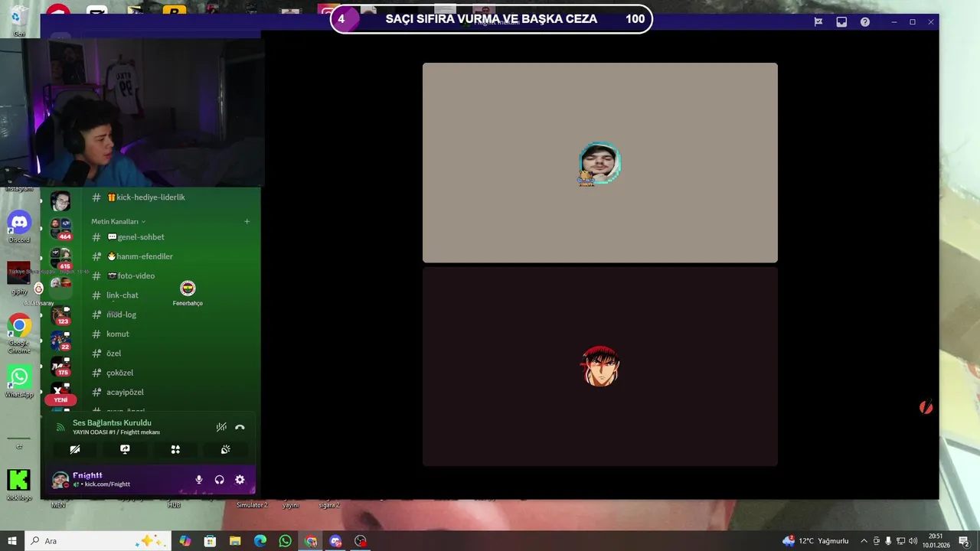The width and height of the screenshot is (980, 551).
Task: Switch to Chrome in the taskbar
Action: click(x=311, y=541)
